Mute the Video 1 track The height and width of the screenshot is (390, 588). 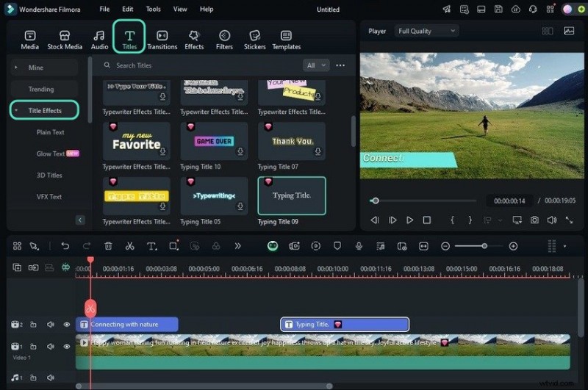[51, 346]
